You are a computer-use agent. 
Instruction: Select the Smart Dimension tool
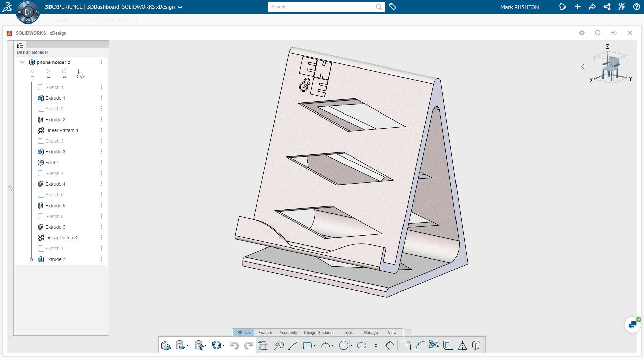(x=389, y=345)
